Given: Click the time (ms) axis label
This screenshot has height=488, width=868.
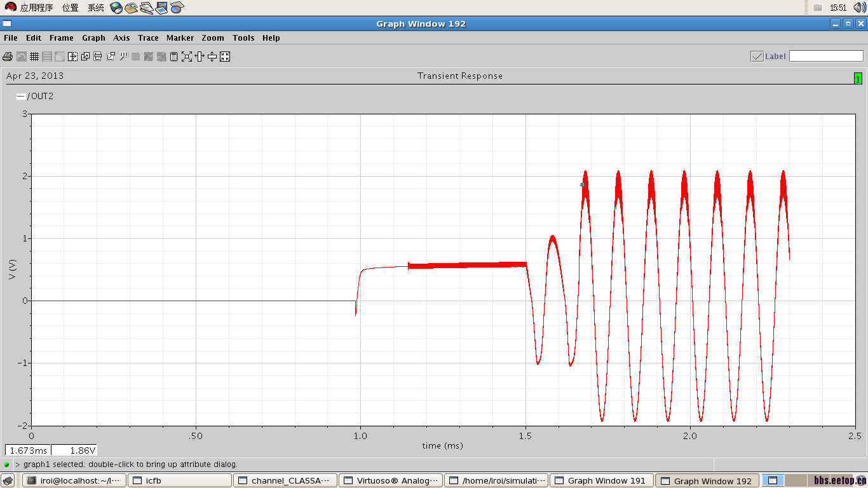Looking at the screenshot, I should [x=443, y=446].
